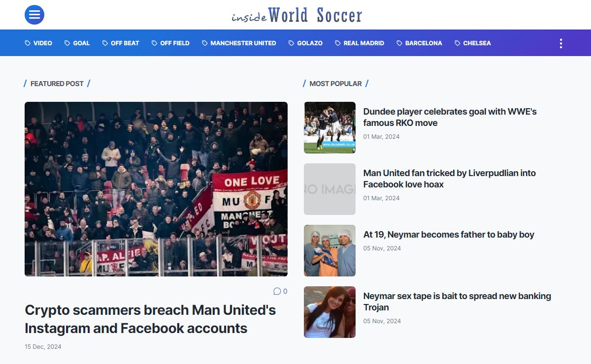Click the 15 Dec, 2024 date
Image resolution: width=591 pixels, height=364 pixels.
43,347
